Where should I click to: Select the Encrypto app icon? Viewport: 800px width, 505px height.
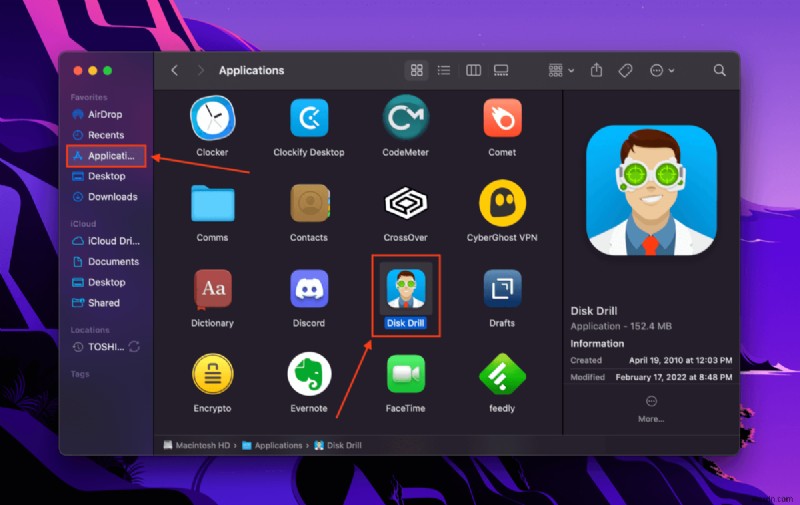tap(212, 374)
